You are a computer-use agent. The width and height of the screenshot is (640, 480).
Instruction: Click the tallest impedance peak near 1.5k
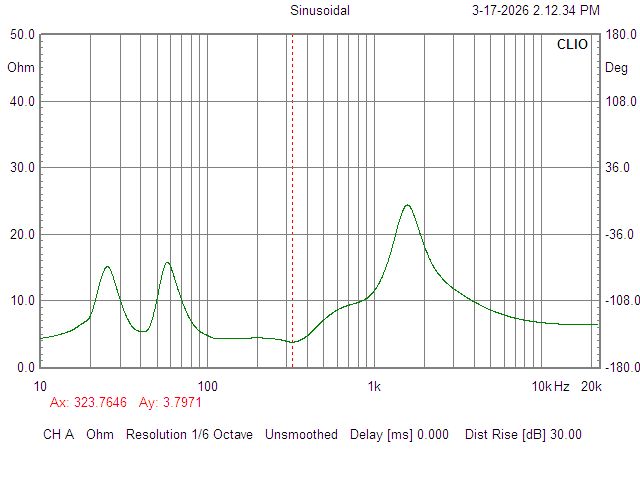point(407,205)
